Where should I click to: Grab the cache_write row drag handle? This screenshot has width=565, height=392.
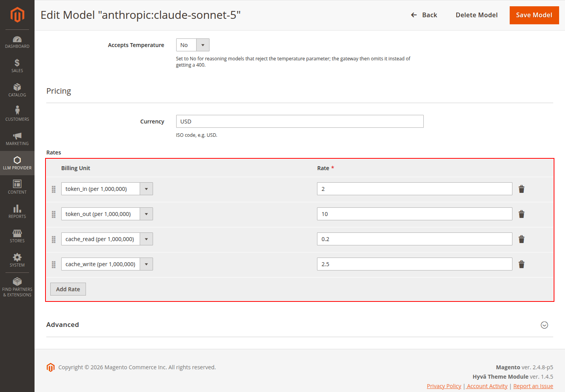[54, 265]
